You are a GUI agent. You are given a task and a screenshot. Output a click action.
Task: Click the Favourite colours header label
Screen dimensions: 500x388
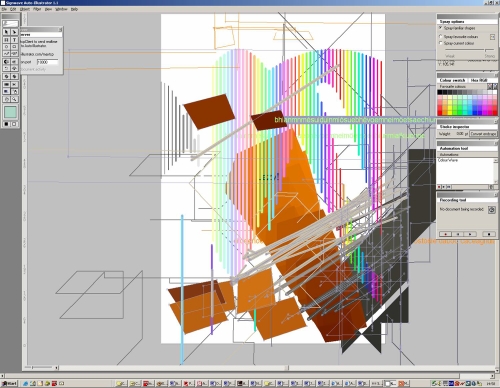(x=452, y=87)
